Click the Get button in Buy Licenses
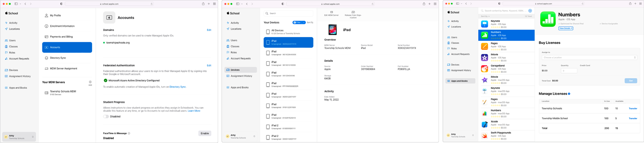The image size is (644, 143). pos(631,81)
